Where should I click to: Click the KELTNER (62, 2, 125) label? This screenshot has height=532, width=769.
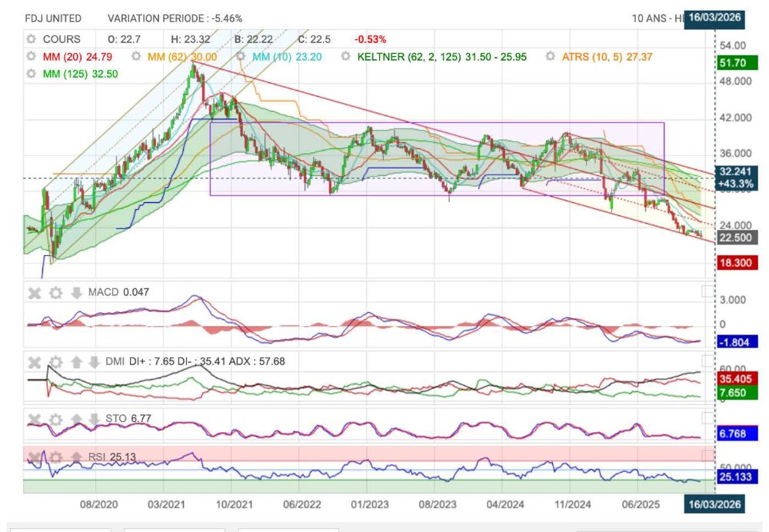tap(441, 57)
